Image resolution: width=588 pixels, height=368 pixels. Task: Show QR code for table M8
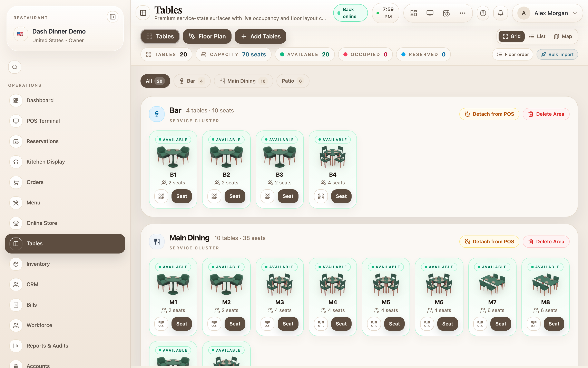(x=533, y=324)
